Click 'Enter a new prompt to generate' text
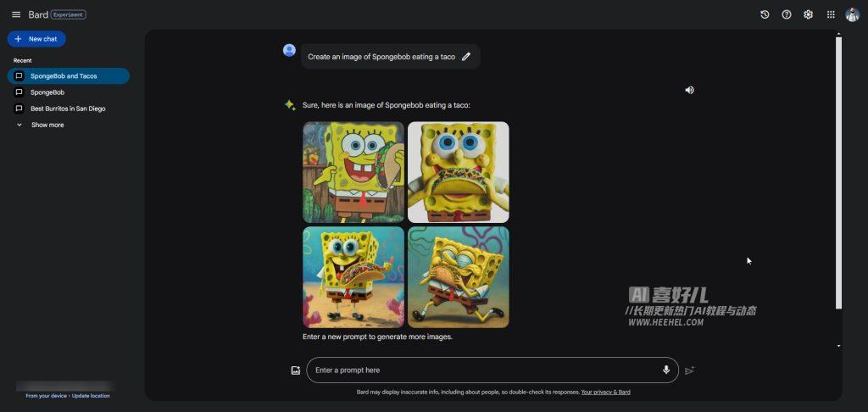 click(x=377, y=337)
